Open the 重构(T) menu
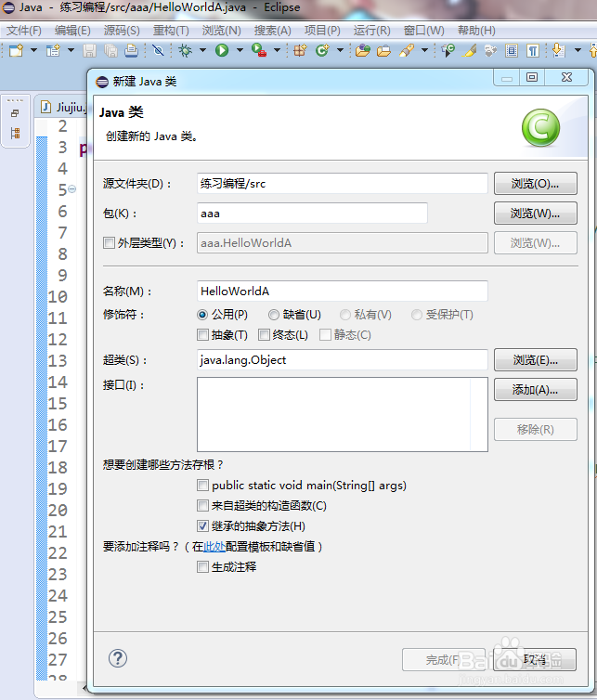The width and height of the screenshot is (597, 700). tap(171, 31)
